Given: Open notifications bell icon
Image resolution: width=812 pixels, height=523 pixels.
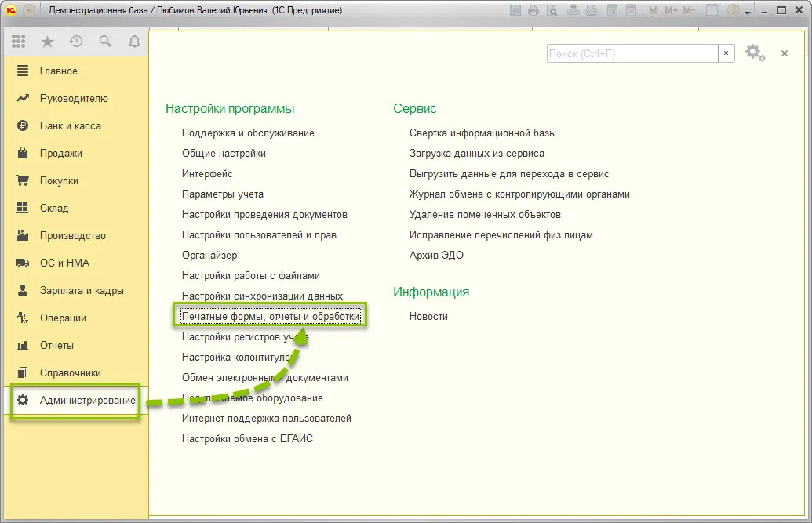Looking at the screenshot, I should [x=134, y=42].
